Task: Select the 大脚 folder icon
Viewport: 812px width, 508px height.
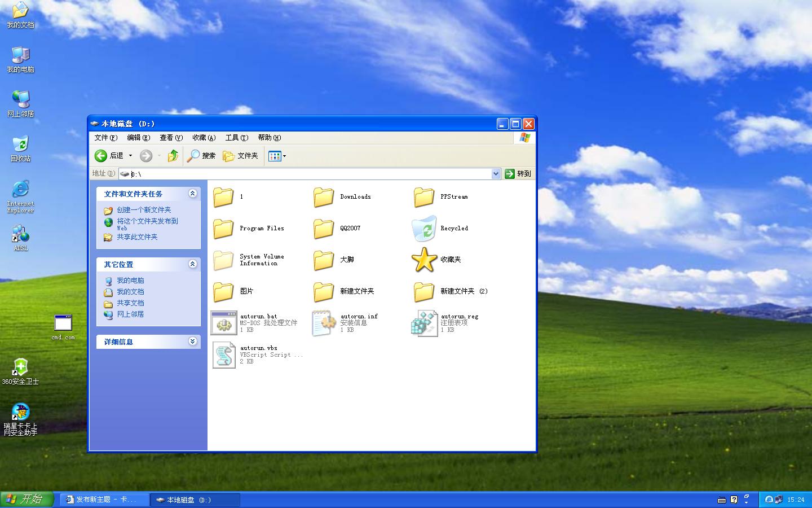Action: pos(324,260)
